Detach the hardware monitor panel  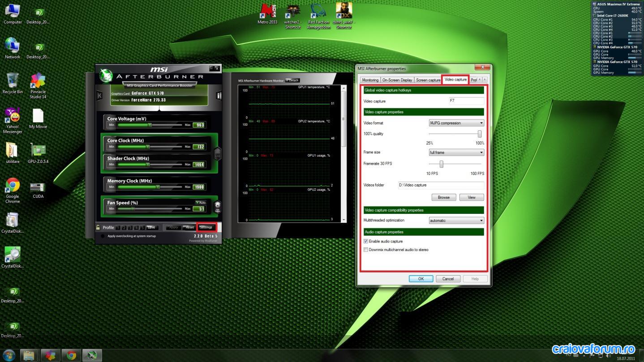tap(292, 81)
